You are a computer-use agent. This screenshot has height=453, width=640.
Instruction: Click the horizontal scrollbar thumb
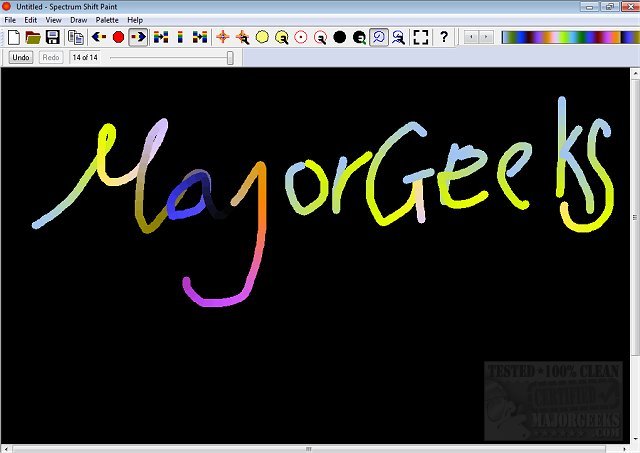pyautogui.click(x=309, y=449)
